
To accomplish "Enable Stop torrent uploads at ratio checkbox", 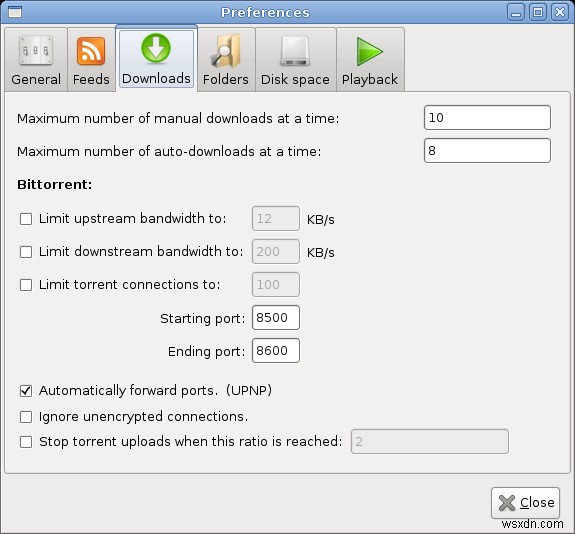I will point(26,442).
